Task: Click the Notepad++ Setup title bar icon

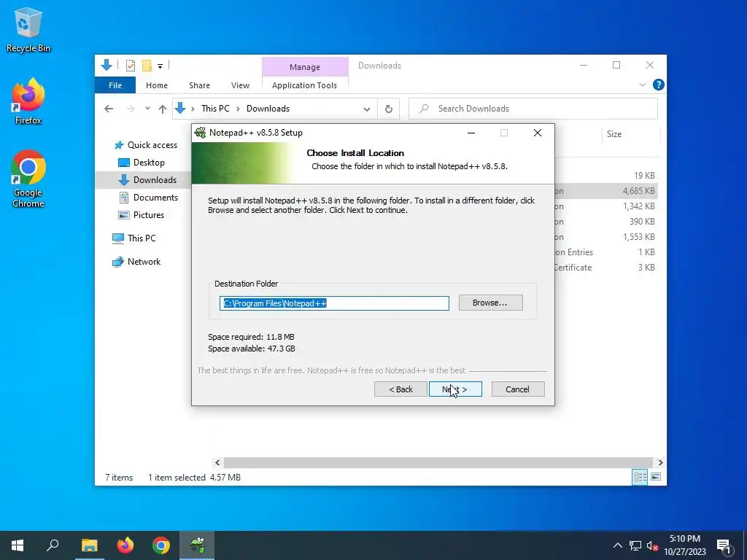Action: coord(200,133)
